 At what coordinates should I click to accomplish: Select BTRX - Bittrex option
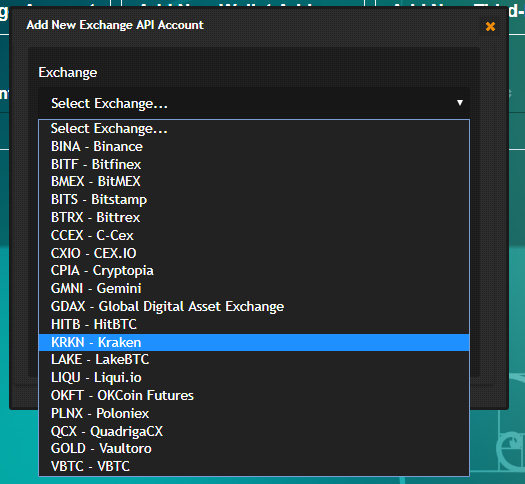254,218
